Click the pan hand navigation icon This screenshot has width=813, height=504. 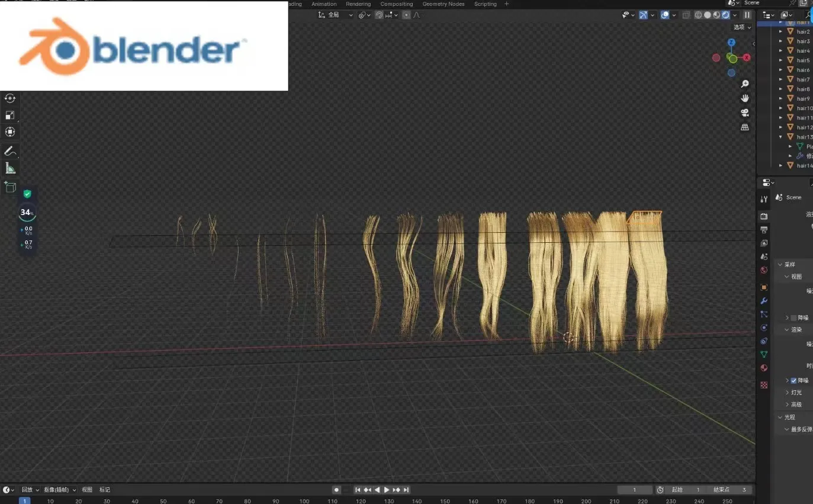click(745, 98)
